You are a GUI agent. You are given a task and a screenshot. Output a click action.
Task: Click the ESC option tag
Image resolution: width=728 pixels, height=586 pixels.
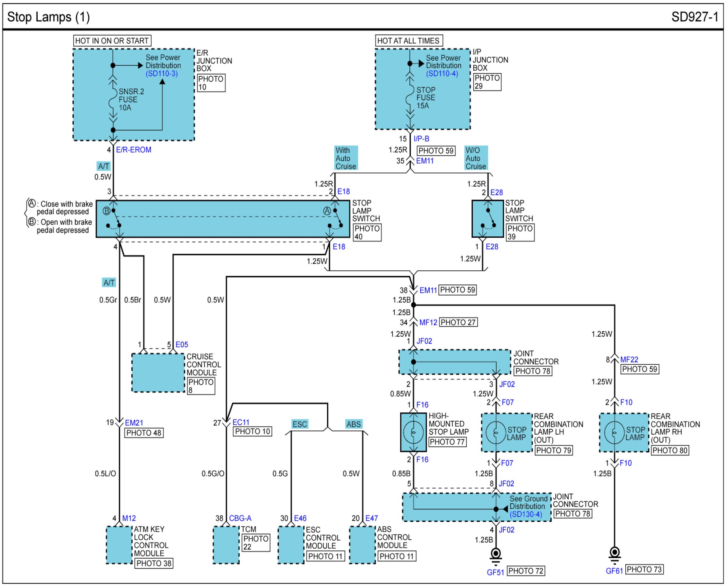point(300,424)
